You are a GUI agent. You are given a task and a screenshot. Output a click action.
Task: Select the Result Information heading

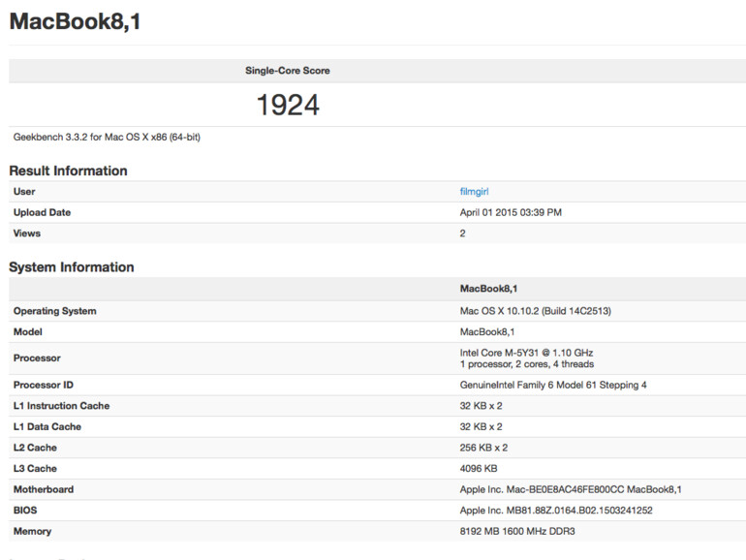coord(68,171)
